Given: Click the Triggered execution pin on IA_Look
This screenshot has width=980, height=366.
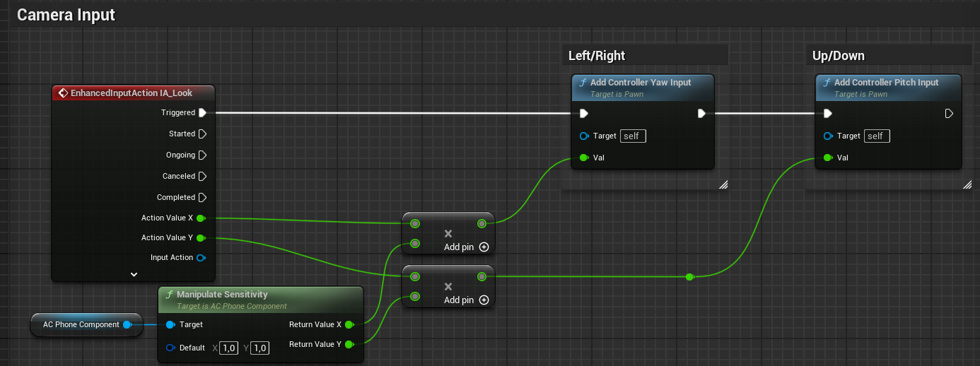Looking at the screenshot, I should click(202, 112).
